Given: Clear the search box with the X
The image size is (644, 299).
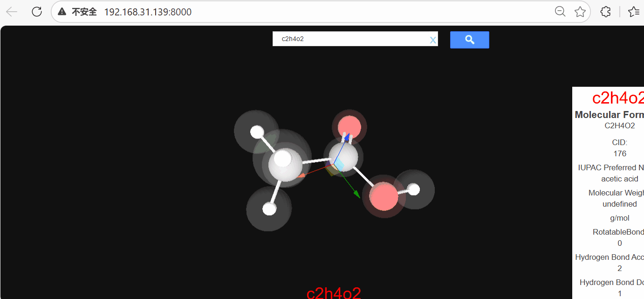Looking at the screenshot, I should click(433, 40).
